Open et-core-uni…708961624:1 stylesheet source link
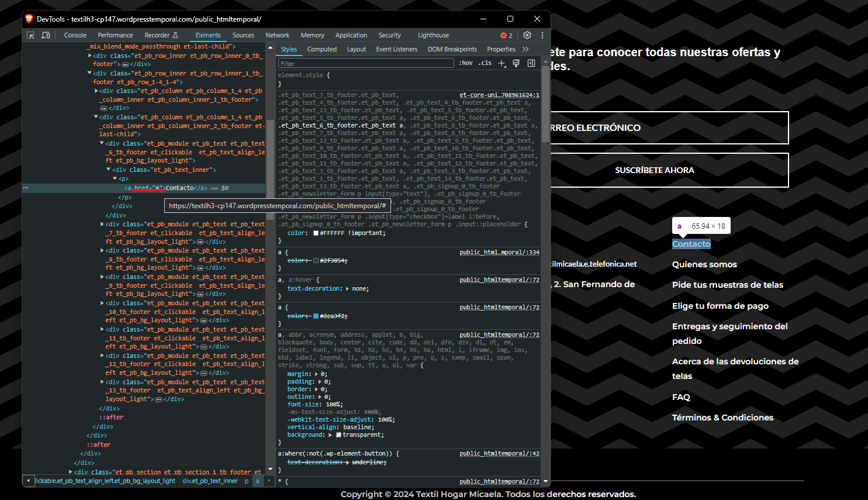The image size is (868, 500). click(499, 95)
